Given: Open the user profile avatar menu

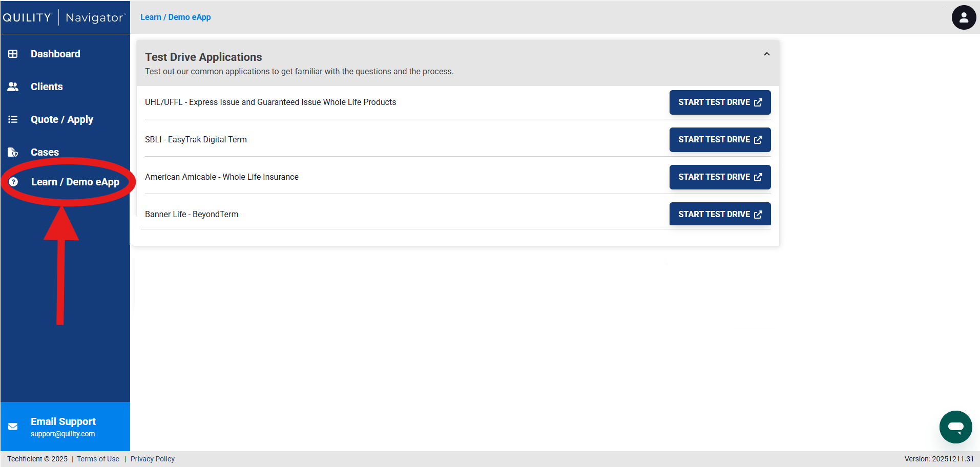Looking at the screenshot, I should point(964,17).
